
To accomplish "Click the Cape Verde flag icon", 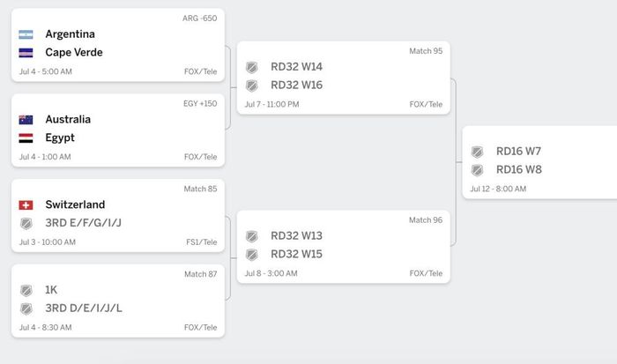I will pos(26,53).
